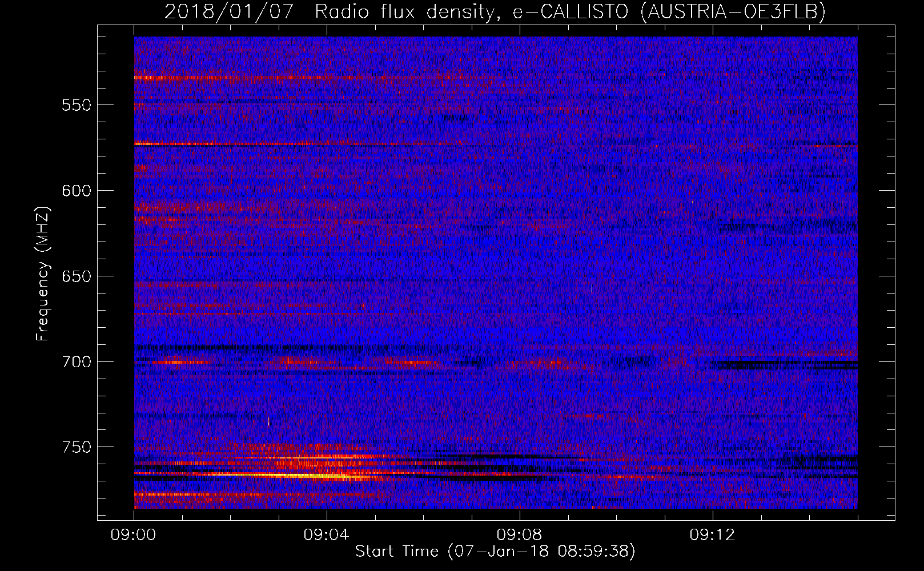This screenshot has width=924, height=571.
Task: Click the 550 frequency tick label
Action: point(77,105)
